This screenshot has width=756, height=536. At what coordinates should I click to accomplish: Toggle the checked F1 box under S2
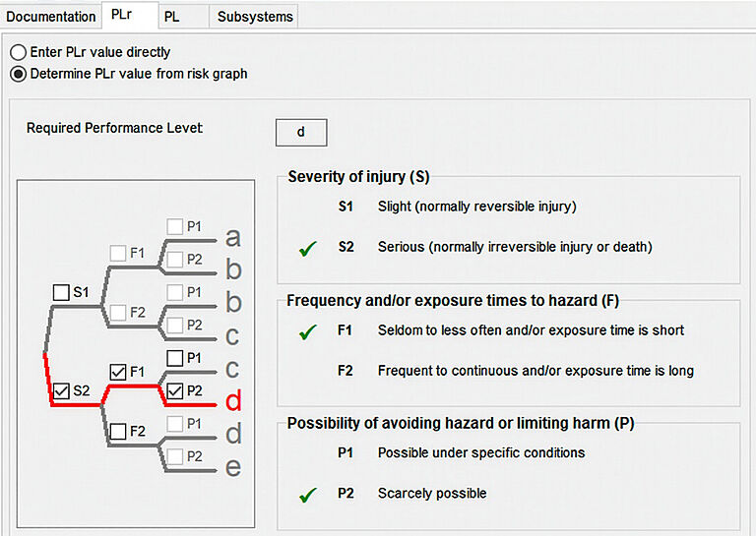tap(118, 372)
